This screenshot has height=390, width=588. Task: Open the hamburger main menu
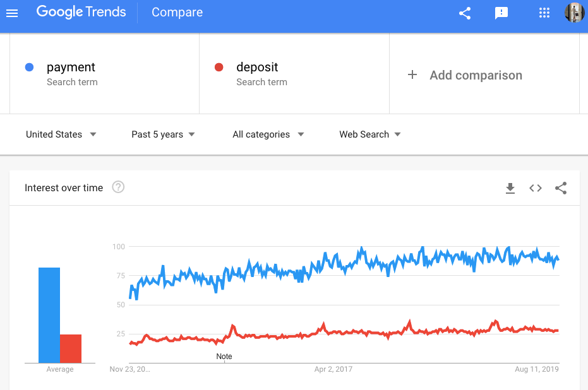(12, 13)
